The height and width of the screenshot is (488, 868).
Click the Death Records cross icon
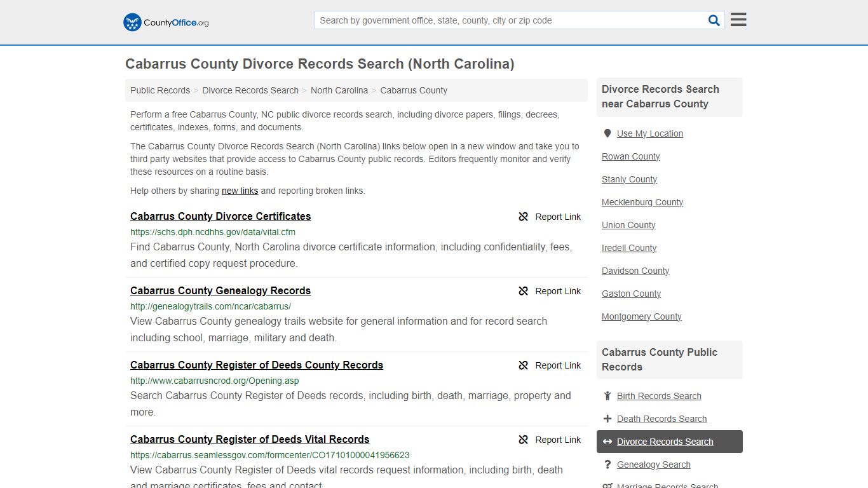pos(607,419)
